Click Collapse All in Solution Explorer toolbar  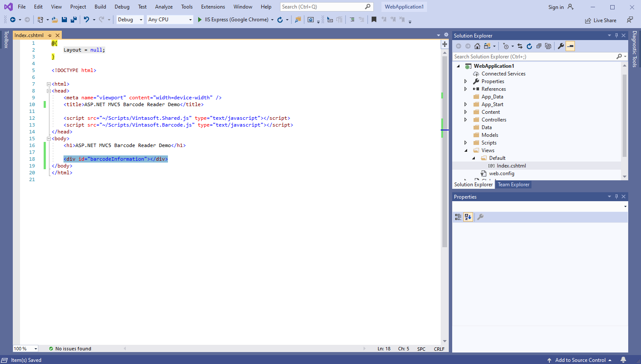pos(539,46)
